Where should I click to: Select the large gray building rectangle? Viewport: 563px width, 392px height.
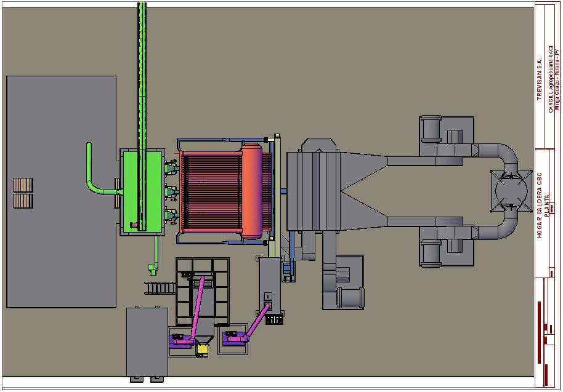tap(62, 191)
